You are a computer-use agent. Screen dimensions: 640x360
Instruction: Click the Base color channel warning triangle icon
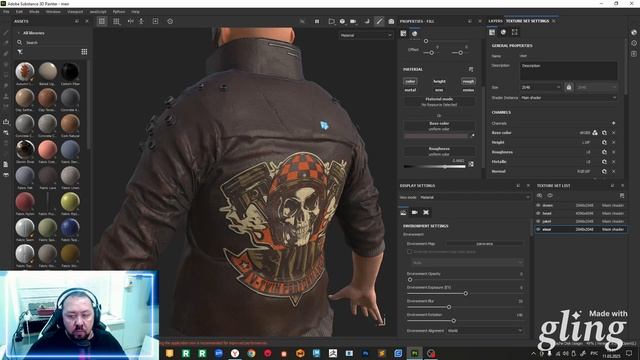[x=595, y=133]
